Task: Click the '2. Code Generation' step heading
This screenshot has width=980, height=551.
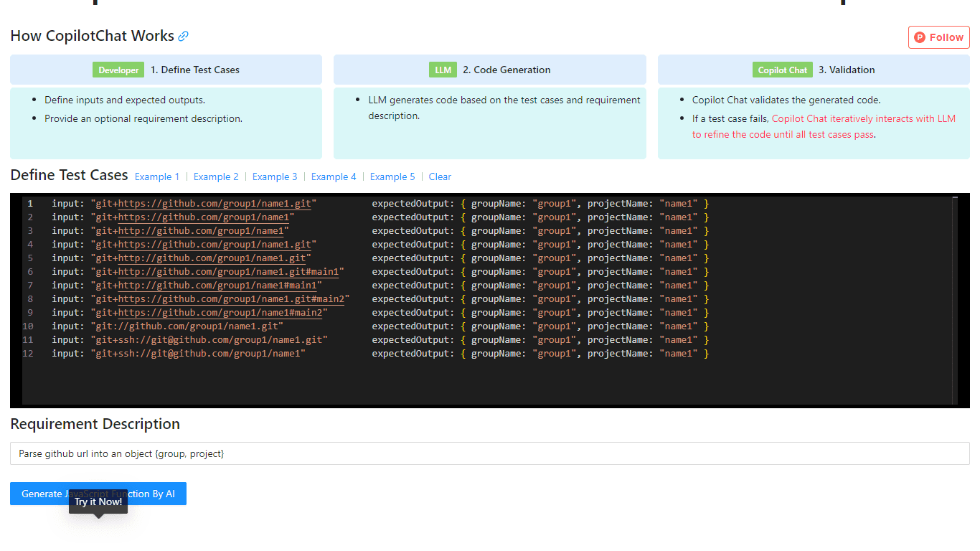Action: click(507, 70)
